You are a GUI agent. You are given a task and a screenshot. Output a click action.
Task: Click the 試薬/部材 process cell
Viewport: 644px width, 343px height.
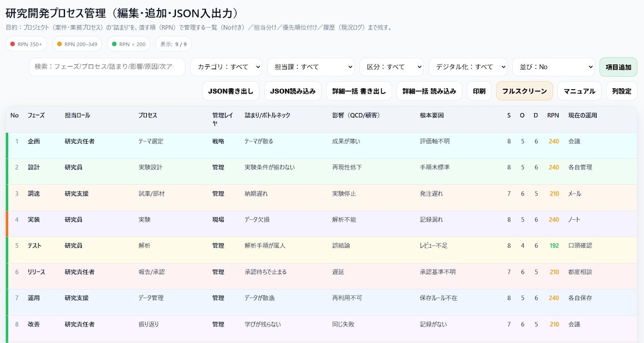(x=151, y=193)
